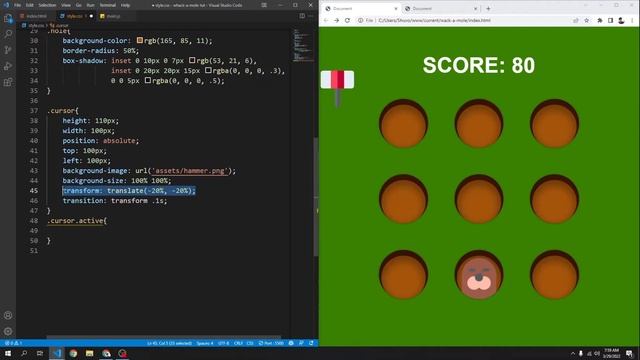Screen dimensions: 640x360
Task: Open the Search view in the activity bar
Action: (x=8, y=34)
